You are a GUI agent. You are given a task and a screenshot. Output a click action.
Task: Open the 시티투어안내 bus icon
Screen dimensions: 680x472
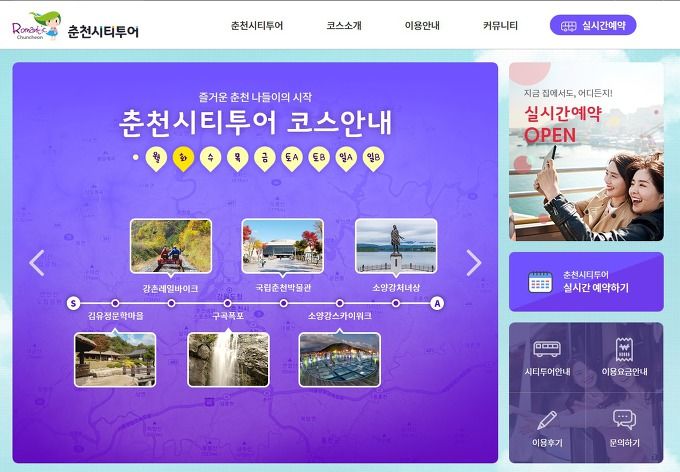547,348
